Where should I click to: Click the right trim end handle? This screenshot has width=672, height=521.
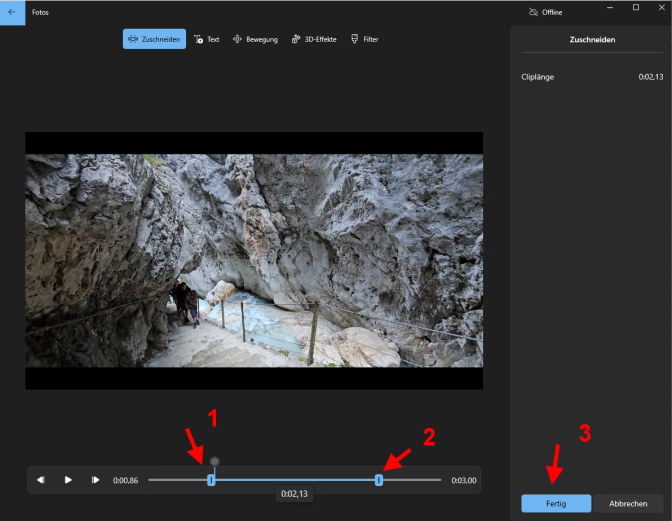coord(379,480)
